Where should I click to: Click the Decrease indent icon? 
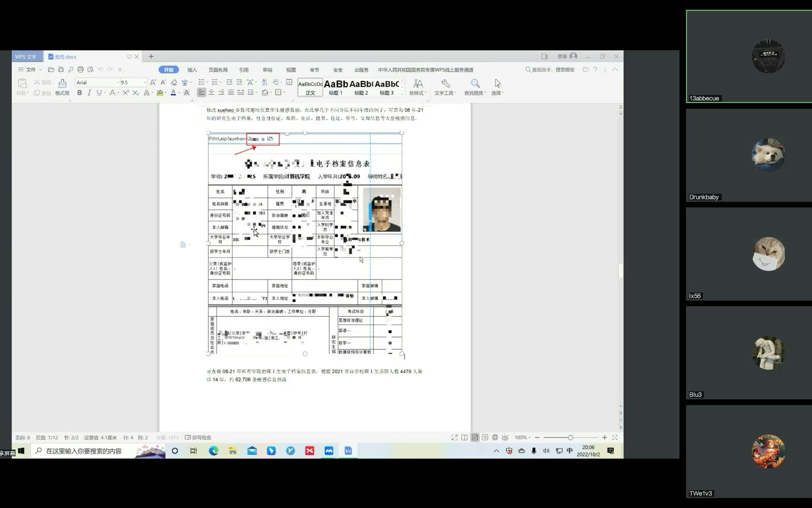[x=229, y=82]
